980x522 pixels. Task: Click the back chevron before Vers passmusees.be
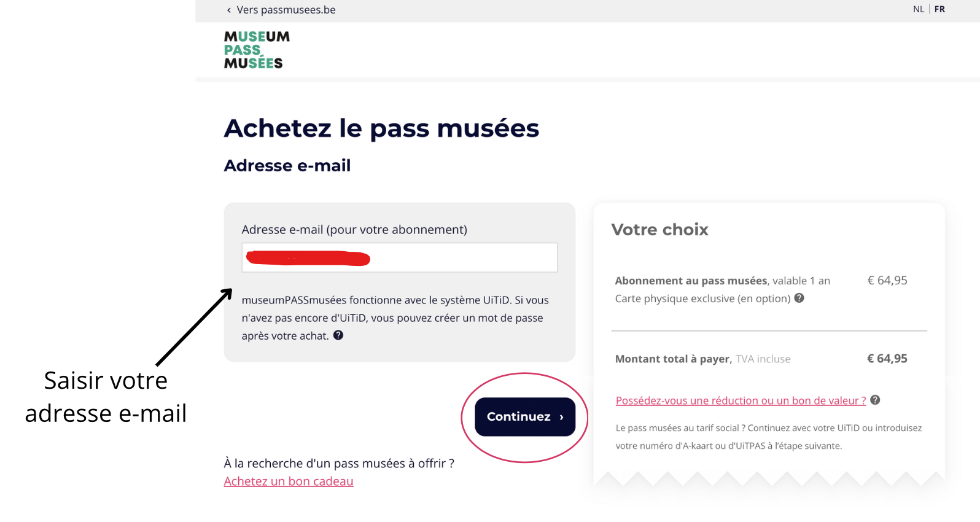[229, 10]
